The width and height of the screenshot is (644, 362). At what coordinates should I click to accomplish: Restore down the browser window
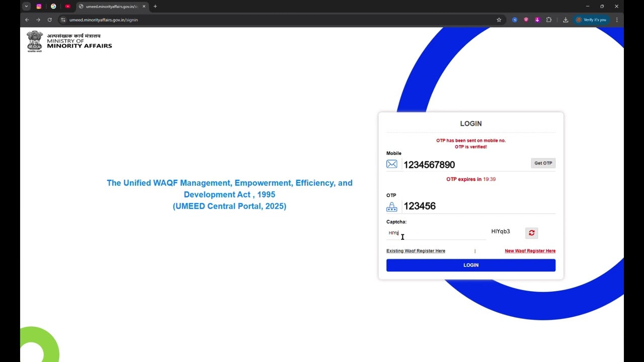[602, 7]
